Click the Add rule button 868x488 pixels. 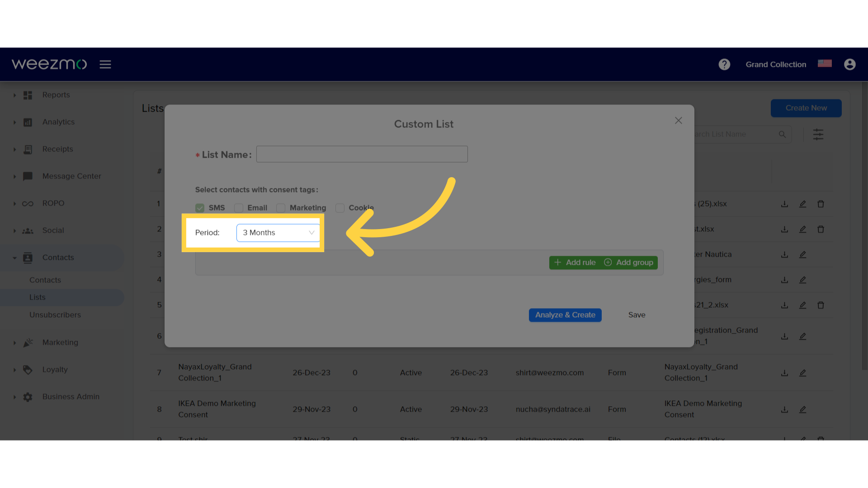[575, 263]
